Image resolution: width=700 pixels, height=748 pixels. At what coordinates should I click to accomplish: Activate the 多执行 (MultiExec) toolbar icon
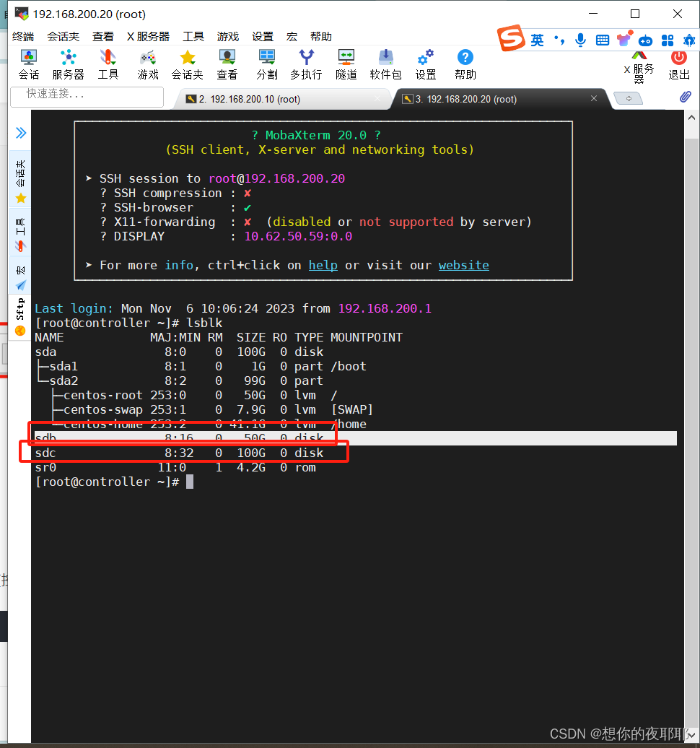click(306, 64)
